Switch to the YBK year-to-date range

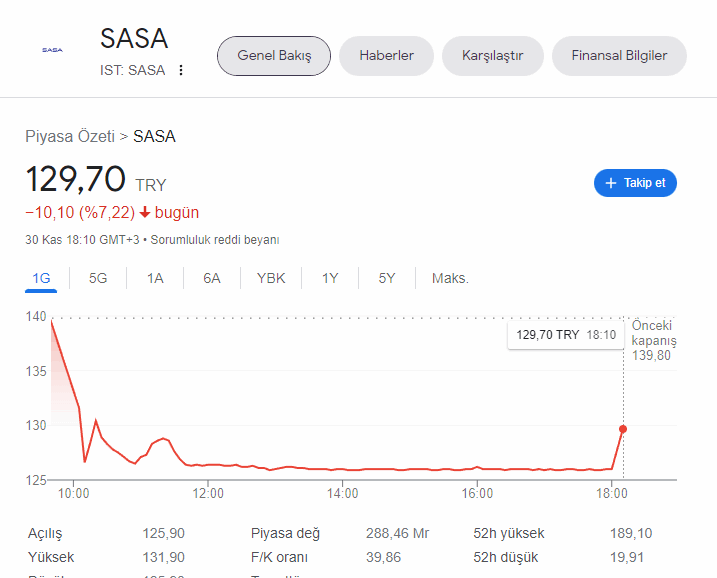(x=271, y=278)
